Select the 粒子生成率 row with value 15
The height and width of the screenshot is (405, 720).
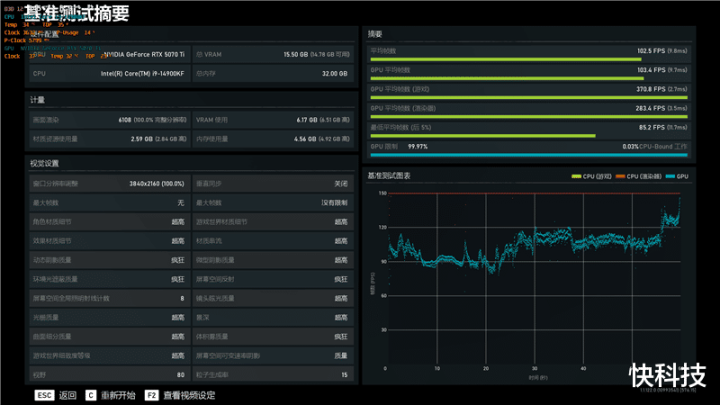pyautogui.click(x=272, y=374)
